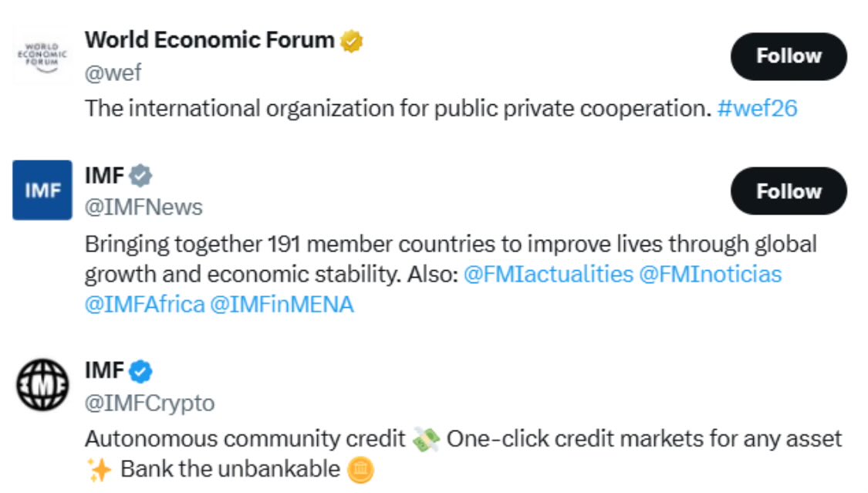Click the gold verified badge beside World Economic Forum
868x493 pixels.
[x=352, y=40]
